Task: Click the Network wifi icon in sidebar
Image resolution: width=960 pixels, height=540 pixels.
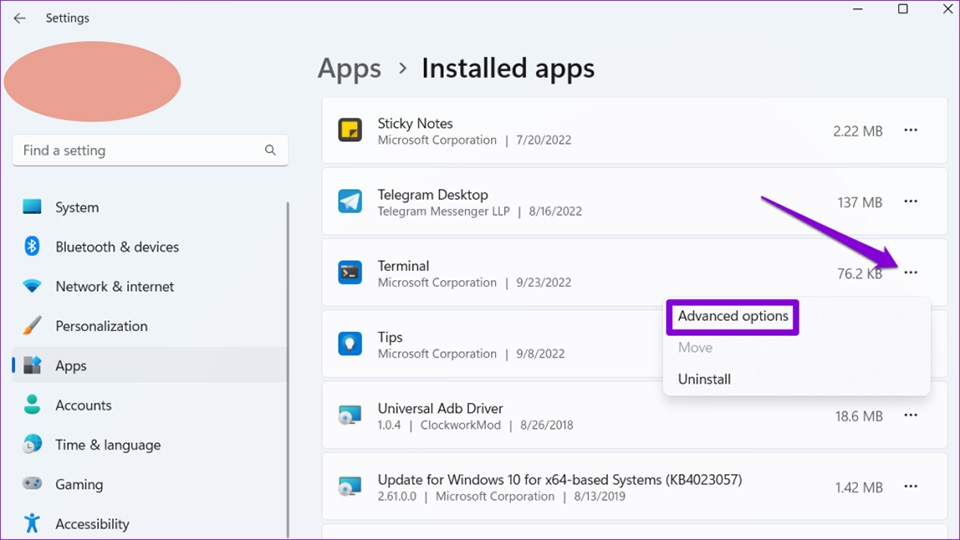Action: 32,286
